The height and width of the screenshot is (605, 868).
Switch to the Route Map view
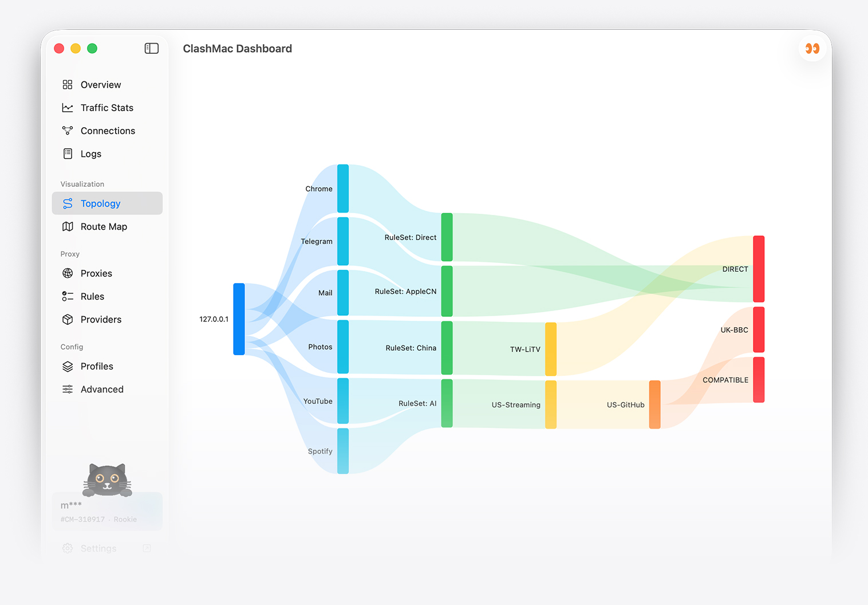103,226
